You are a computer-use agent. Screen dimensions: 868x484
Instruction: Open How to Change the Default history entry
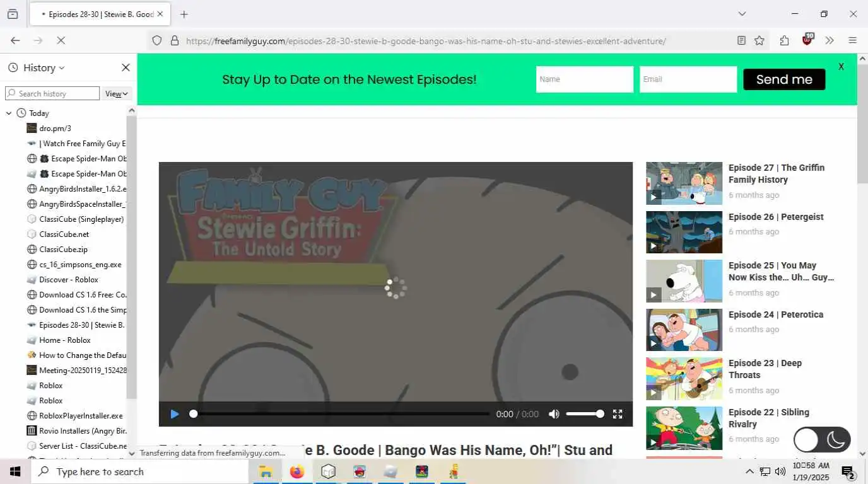click(76, 355)
